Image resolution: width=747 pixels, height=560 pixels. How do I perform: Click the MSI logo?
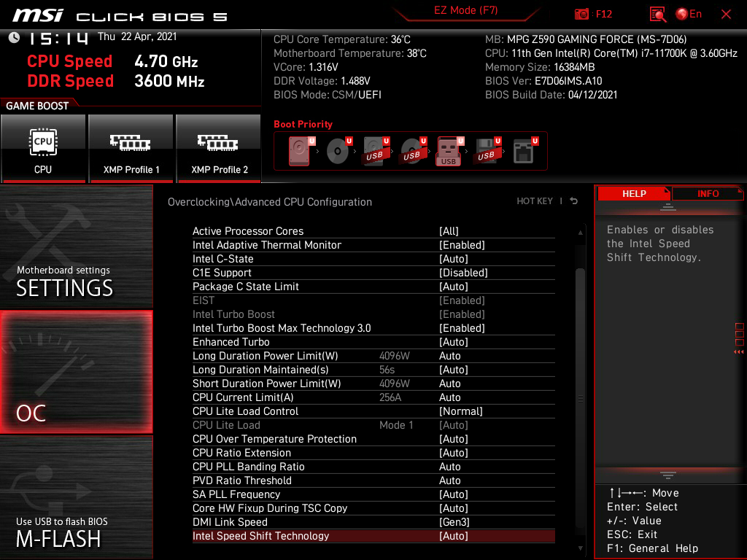[x=38, y=15]
